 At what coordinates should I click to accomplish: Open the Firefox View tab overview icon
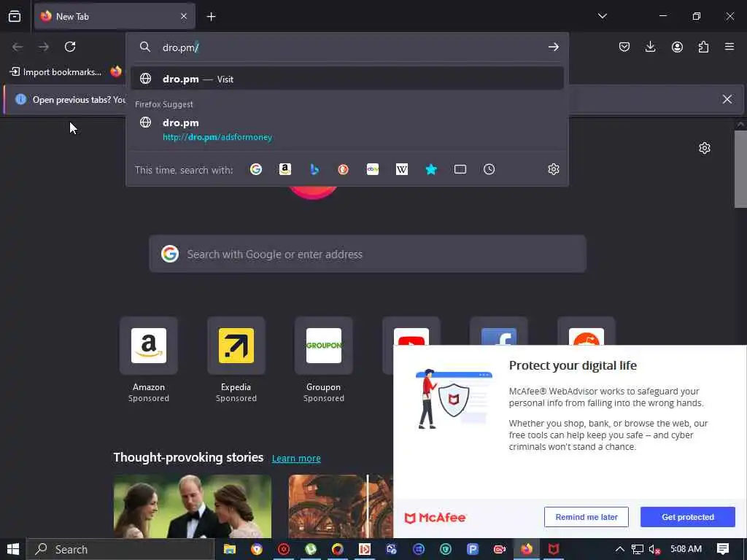pos(15,16)
